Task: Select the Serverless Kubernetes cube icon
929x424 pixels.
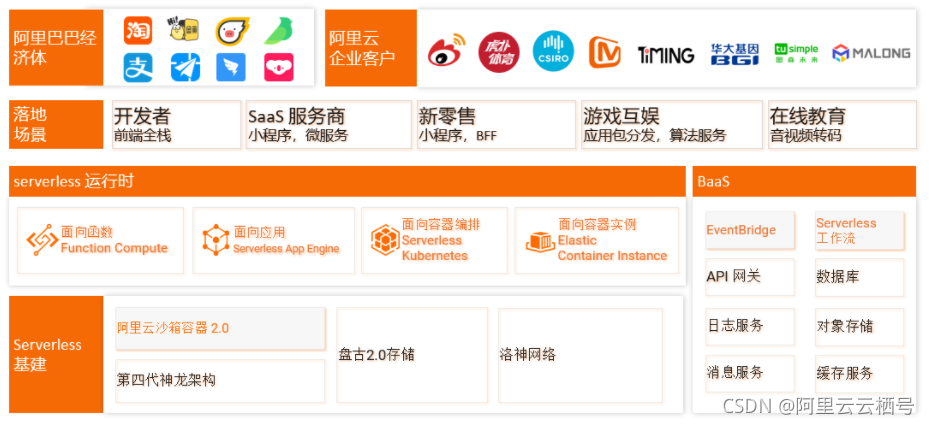Action: click(385, 240)
